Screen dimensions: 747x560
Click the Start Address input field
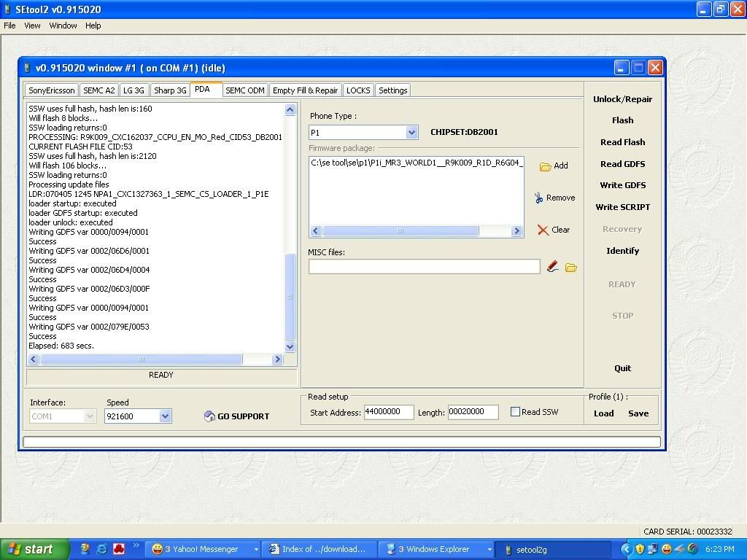(389, 412)
